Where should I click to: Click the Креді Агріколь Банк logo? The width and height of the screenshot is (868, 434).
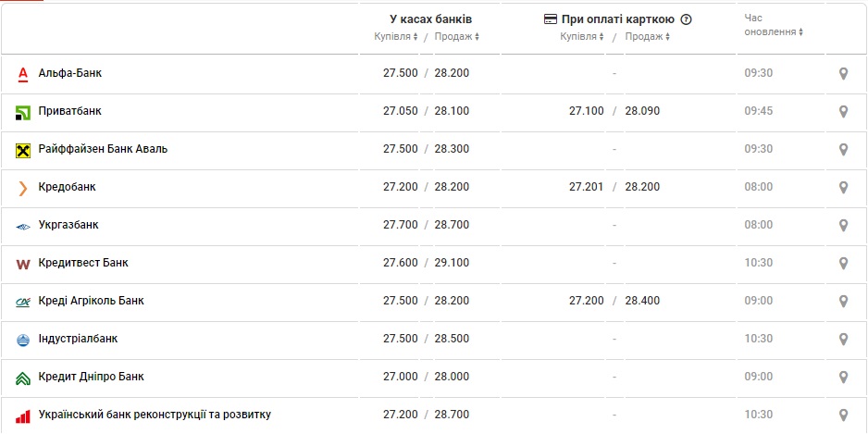click(23, 301)
